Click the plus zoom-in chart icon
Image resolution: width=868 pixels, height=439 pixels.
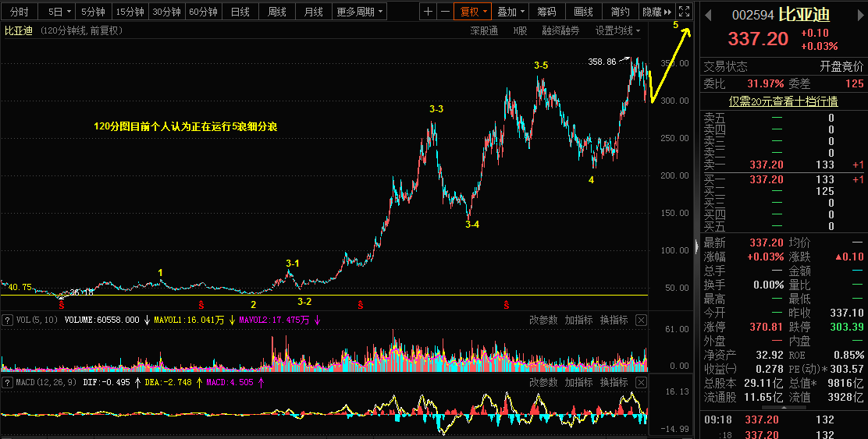428,12
